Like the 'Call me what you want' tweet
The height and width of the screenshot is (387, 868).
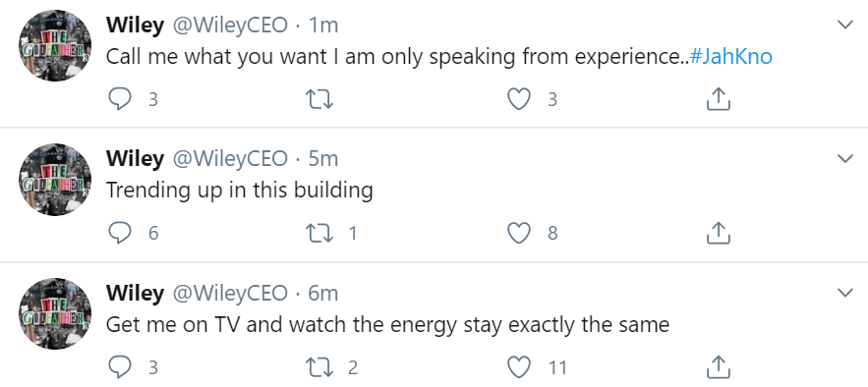[519, 99]
